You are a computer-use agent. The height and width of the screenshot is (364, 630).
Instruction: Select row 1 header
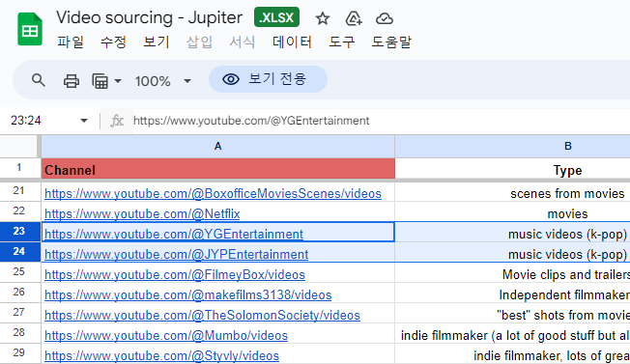point(19,168)
